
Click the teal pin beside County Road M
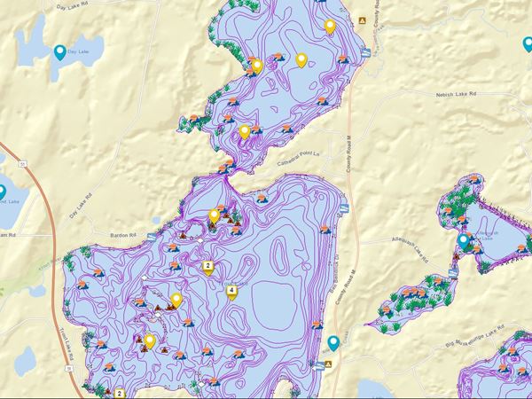[x=333, y=342]
